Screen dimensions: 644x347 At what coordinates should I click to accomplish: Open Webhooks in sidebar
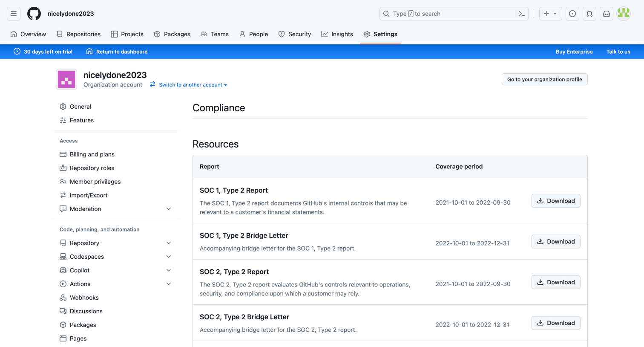coord(116,298)
